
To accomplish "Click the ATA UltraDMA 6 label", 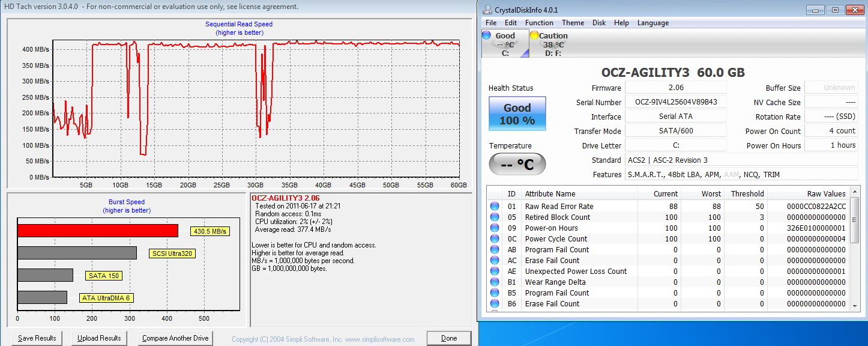I will [x=106, y=298].
